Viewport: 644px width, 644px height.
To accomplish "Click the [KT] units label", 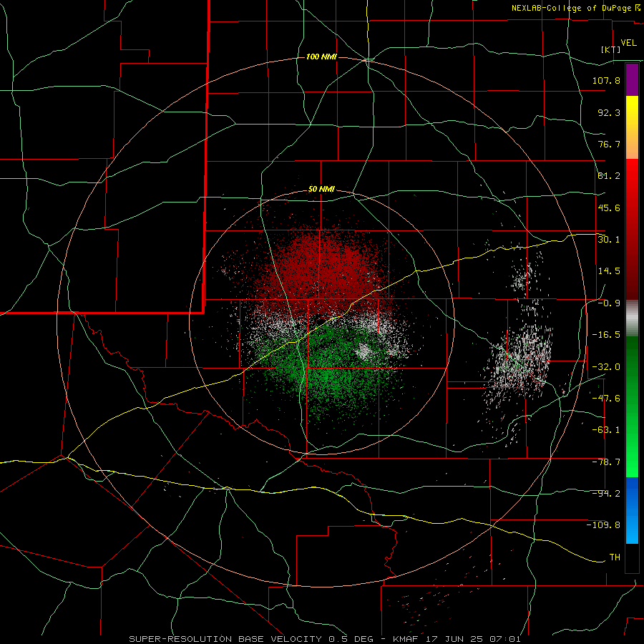I will tap(611, 49).
